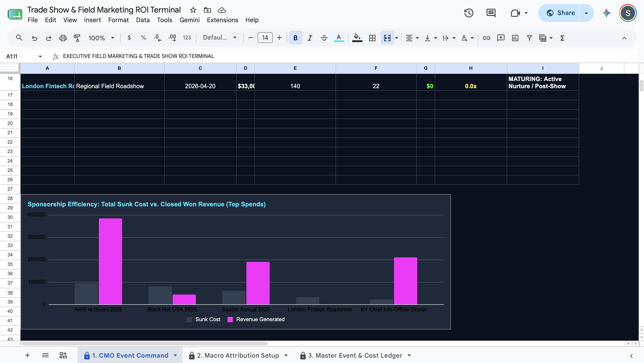Move the document to a folder
Image resolution: width=644 pixels, height=363 pixels.
pos(207,10)
